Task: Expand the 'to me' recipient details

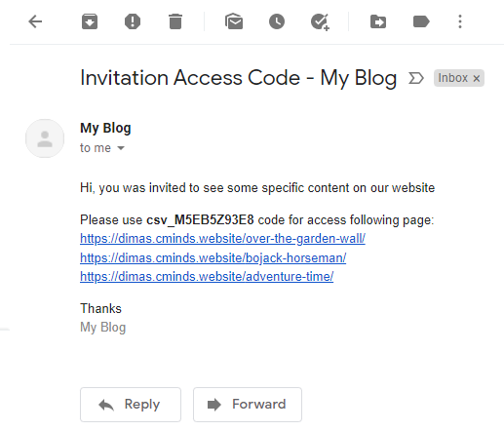Action: pos(121,148)
